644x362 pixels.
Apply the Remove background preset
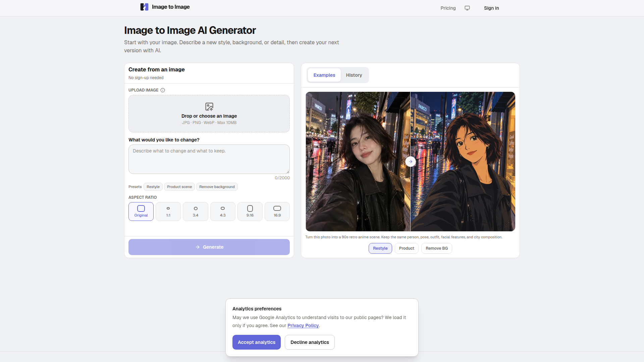click(217, 187)
